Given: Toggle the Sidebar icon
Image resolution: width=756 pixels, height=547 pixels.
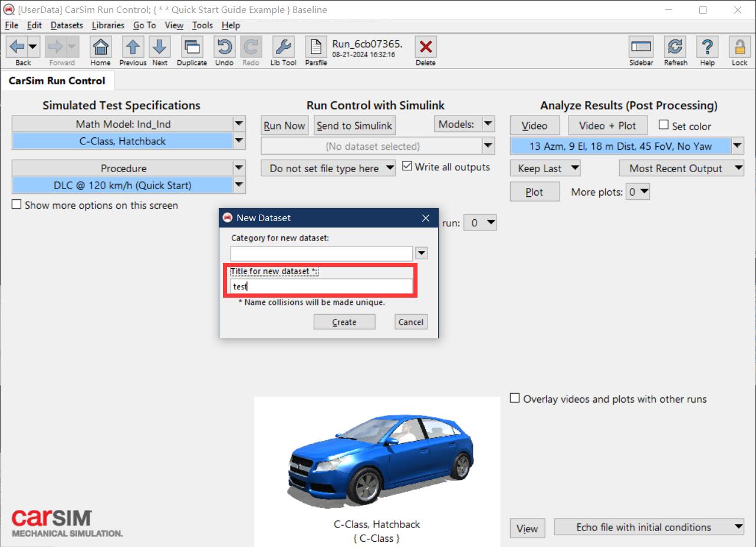Looking at the screenshot, I should click(x=641, y=47).
